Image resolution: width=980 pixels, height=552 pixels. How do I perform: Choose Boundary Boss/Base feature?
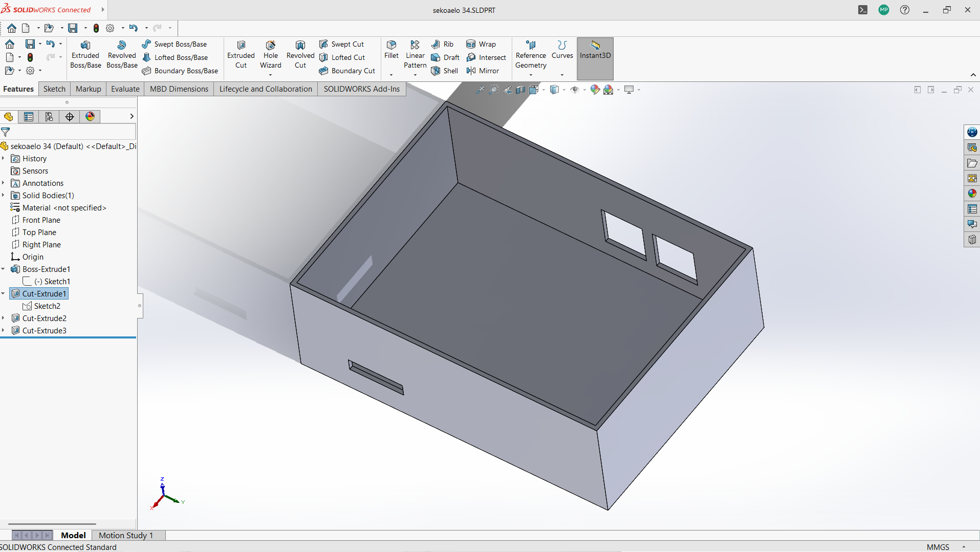pos(180,71)
